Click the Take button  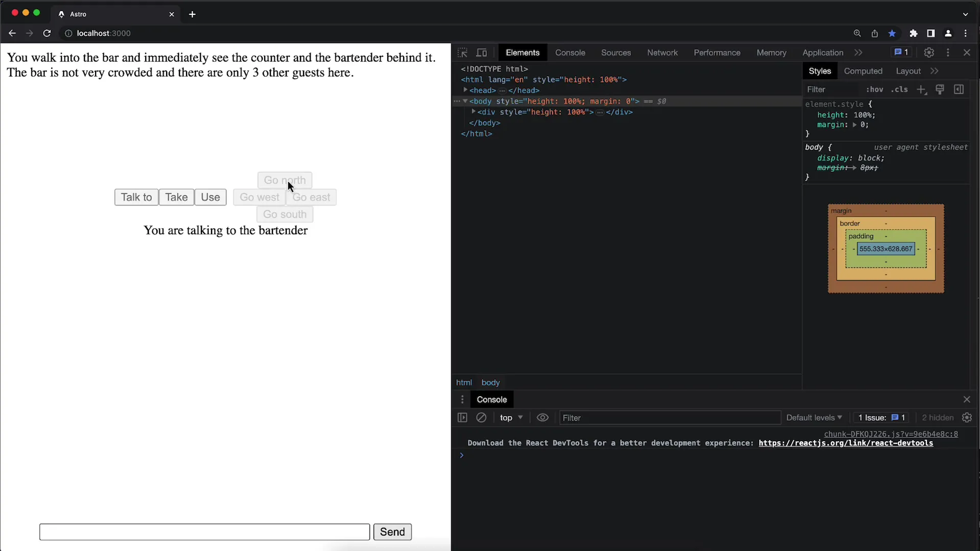pos(176,197)
